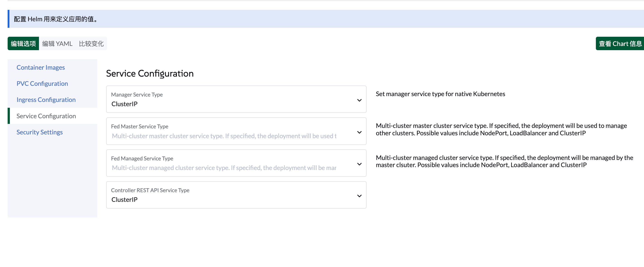Select the 编辑选项 tab

coord(23,44)
